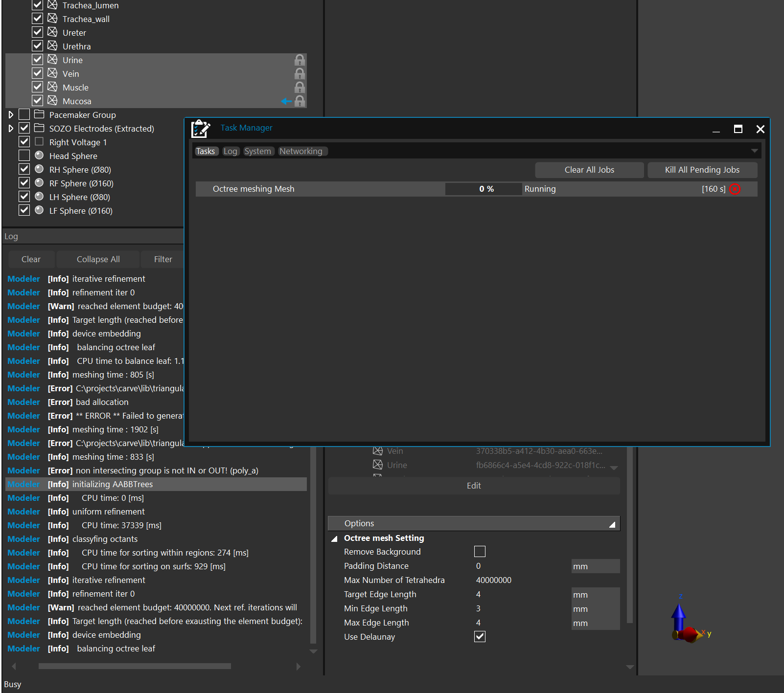This screenshot has width=784, height=693.
Task: Click the lock icon on Vein row
Action: (300, 74)
